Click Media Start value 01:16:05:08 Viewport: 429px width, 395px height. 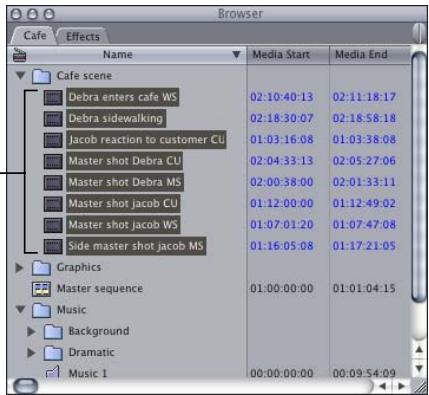click(x=282, y=246)
